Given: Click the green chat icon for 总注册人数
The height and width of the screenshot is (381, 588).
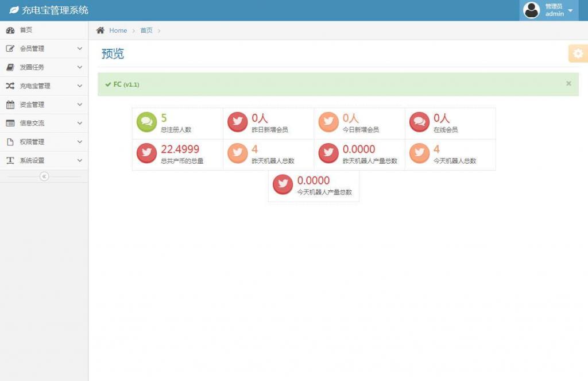Looking at the screenshot, I should click(146, 122).
